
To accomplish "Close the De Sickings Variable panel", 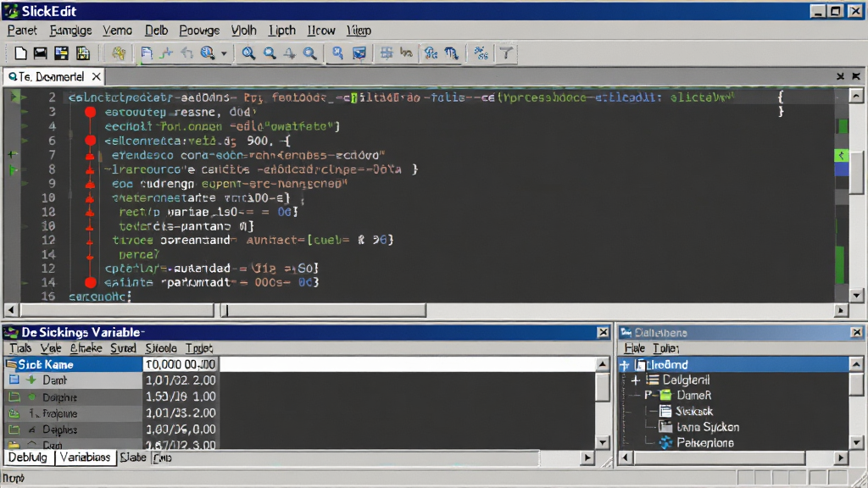I will pos(604,332).
